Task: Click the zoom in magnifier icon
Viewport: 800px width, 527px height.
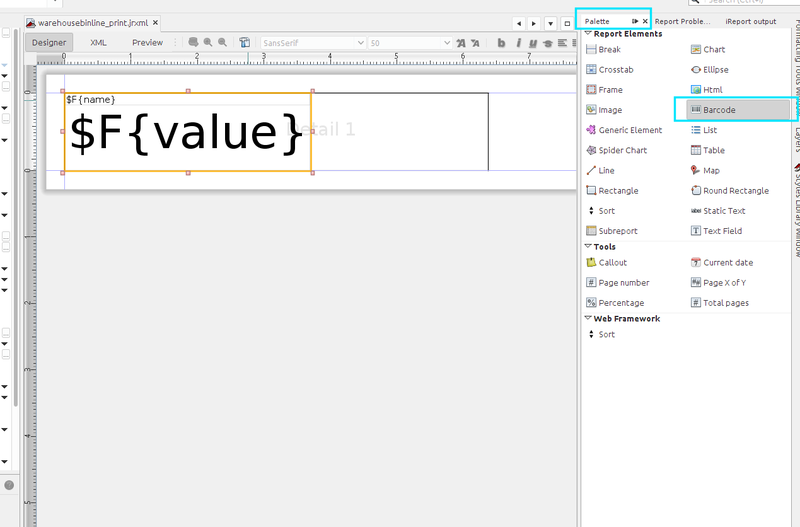Action: 207,43
